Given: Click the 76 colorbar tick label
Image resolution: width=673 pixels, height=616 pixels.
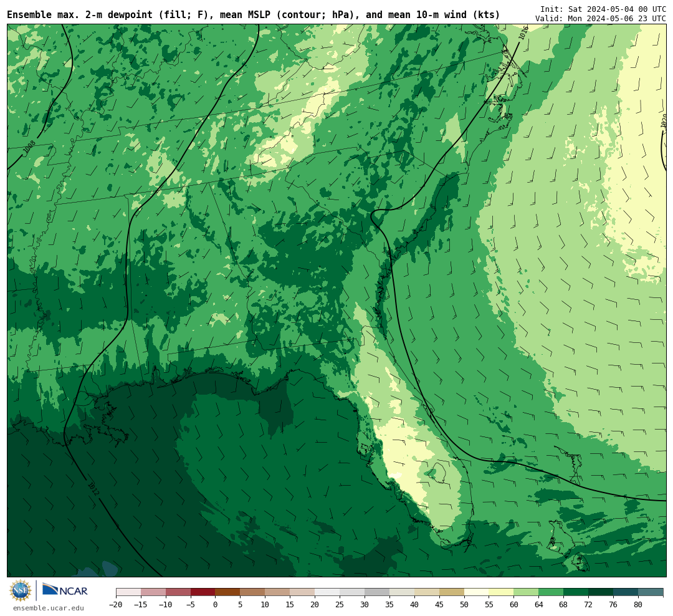Looking at the screenshot, I should coord(613,604).
